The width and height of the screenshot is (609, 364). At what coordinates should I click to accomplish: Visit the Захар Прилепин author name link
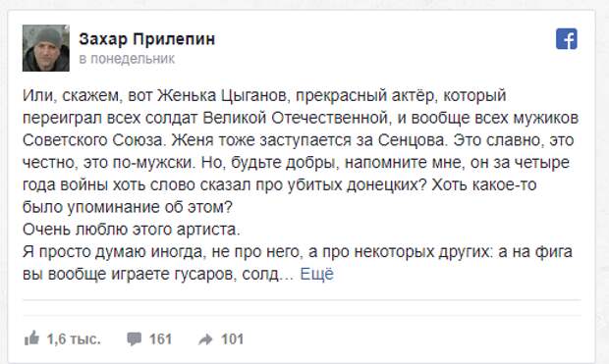tap(146, 39)
